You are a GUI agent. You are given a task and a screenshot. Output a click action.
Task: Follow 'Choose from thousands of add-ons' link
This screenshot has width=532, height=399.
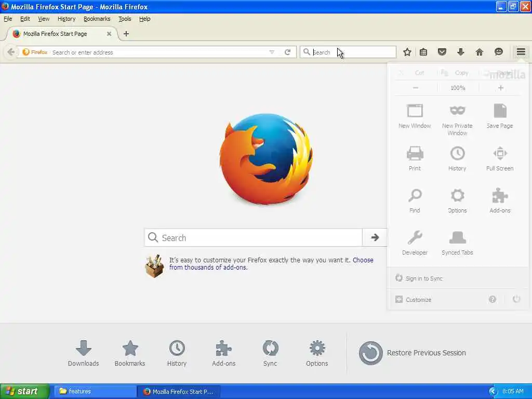(271, 263)
